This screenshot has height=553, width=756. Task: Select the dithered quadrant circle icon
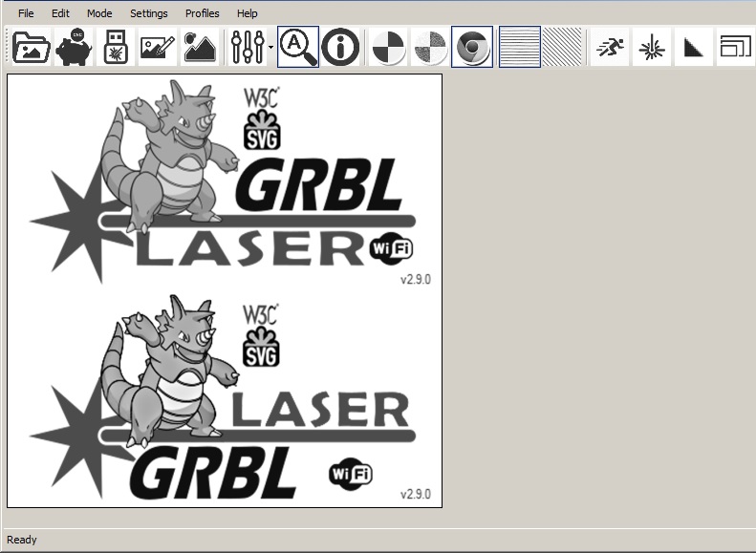click(x=430, y=47)
